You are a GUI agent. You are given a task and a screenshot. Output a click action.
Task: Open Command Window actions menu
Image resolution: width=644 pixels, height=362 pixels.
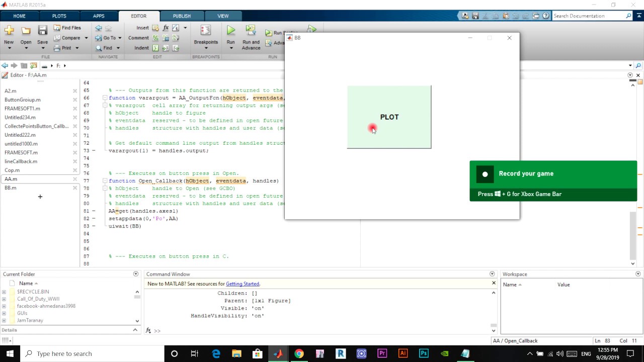[492, 274]
